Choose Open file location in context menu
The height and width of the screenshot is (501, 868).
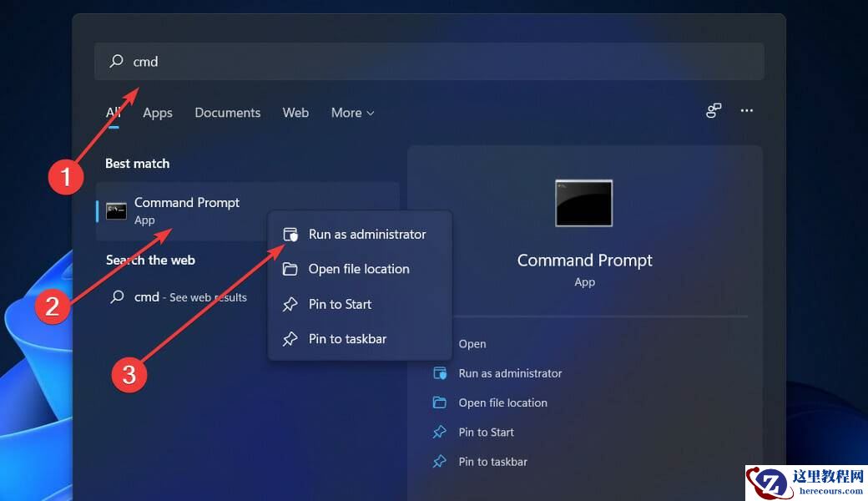tap(360, 269)
